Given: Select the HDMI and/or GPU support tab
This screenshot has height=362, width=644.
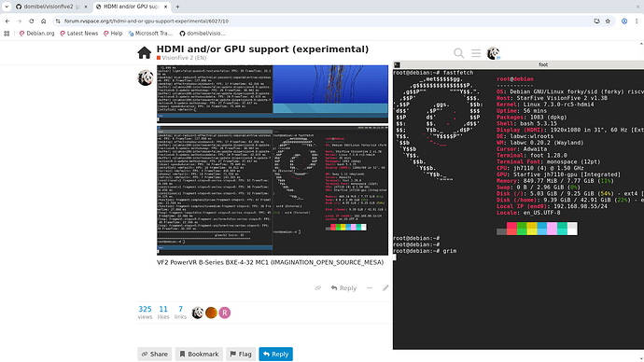Looking at the screenshot, I should pos(132,7).
